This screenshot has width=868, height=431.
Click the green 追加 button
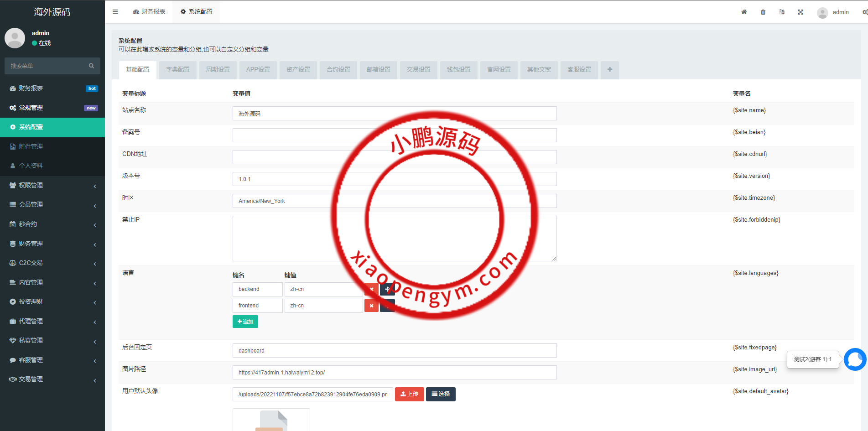click(x=245, y=322)
